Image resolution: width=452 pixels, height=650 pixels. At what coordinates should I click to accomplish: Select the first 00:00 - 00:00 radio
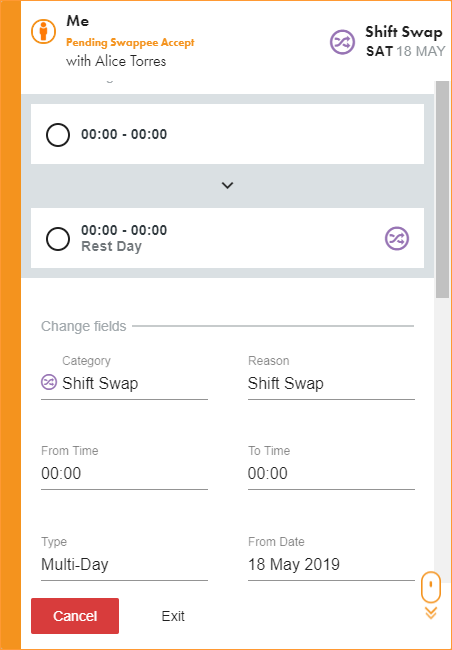[x=58, y=135]
